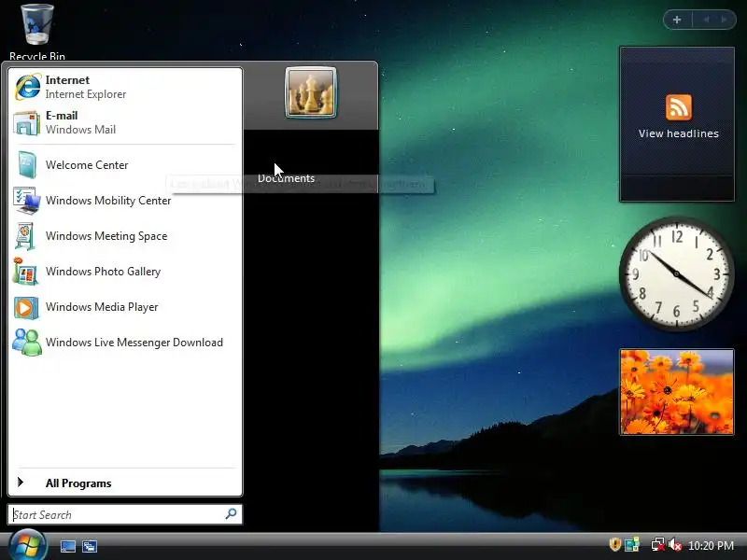This screenshot has height=560, width=747.
Task: Open Windows Media Player icon
Action: pos(27,307)
